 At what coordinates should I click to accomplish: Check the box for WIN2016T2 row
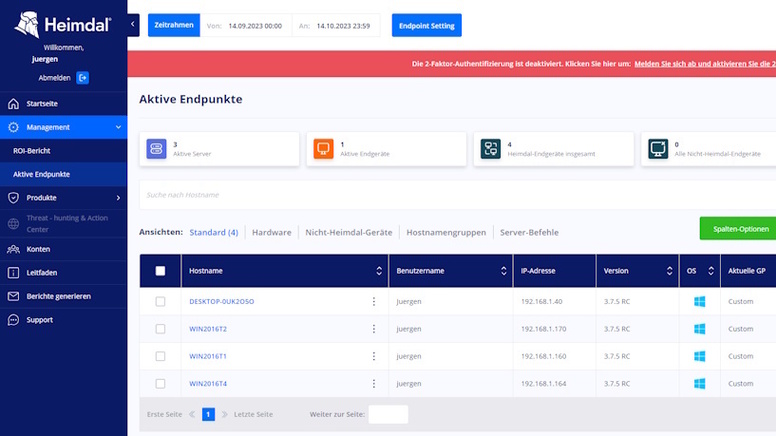tap(160, 328)
